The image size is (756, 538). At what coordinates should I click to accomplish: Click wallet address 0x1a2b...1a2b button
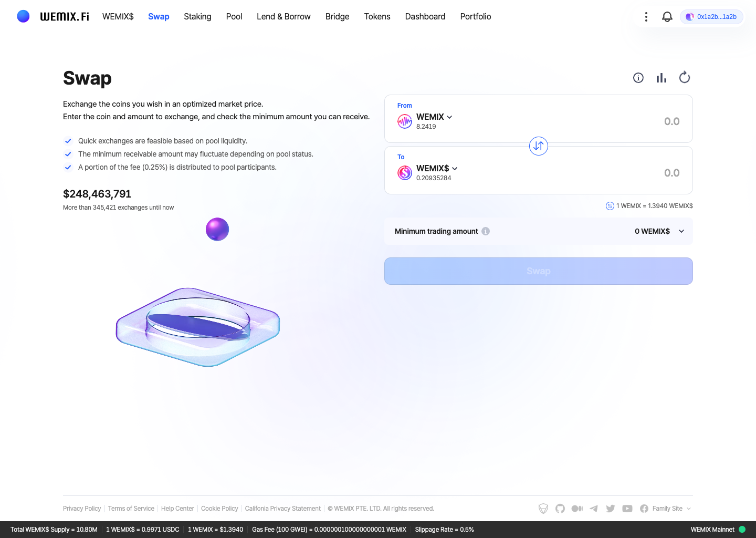point(711,17)
